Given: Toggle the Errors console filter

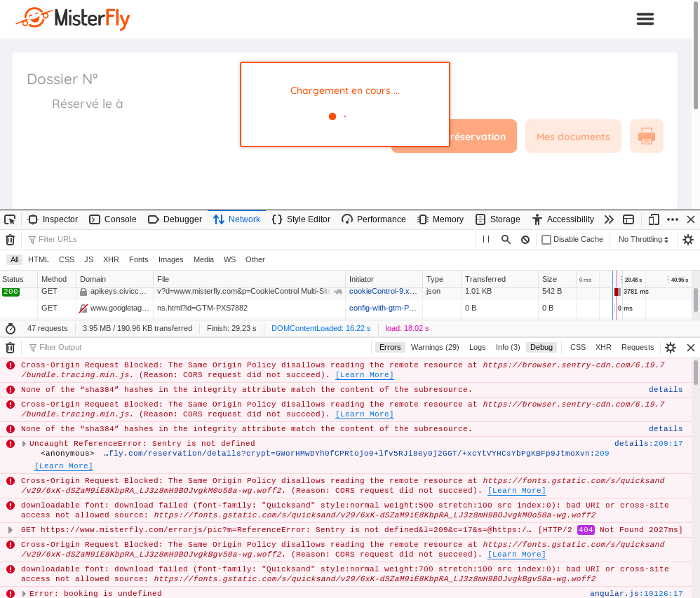Looking at the screenshot, I should point(390,348).
